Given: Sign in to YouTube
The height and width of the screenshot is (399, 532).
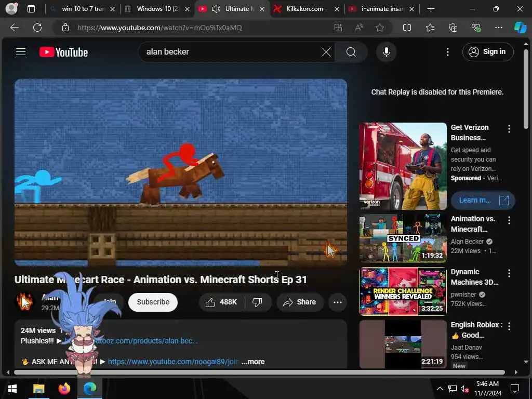Looking at the screenshot, I should tap(487, 52).
